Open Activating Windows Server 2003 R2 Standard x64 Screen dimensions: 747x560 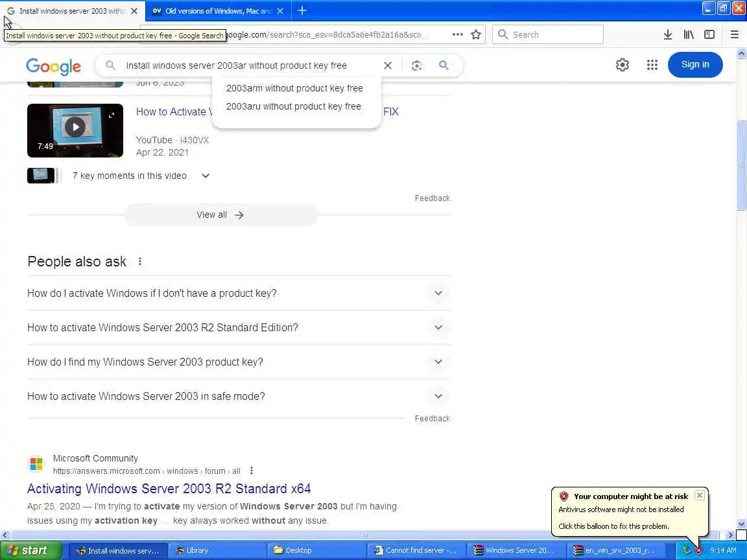[169, 488]
